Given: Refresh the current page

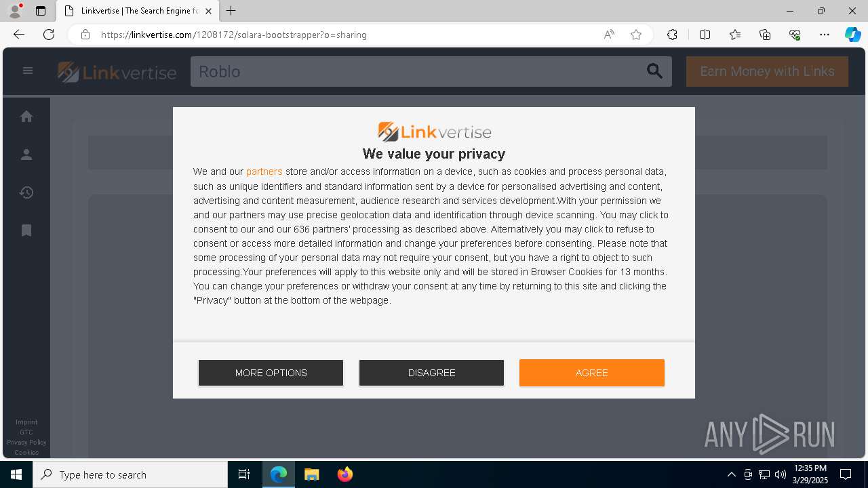Looking at the screenshot, I should point(49,35).
